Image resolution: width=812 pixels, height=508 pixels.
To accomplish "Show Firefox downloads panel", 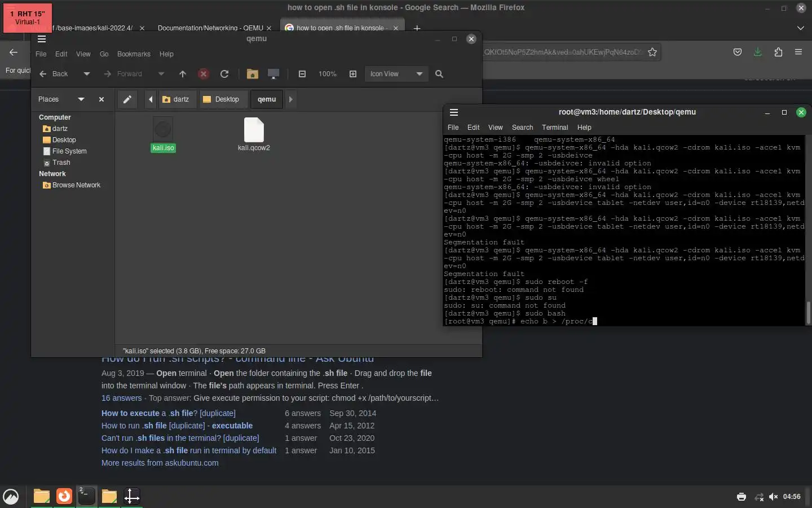I will coord(757,52).
